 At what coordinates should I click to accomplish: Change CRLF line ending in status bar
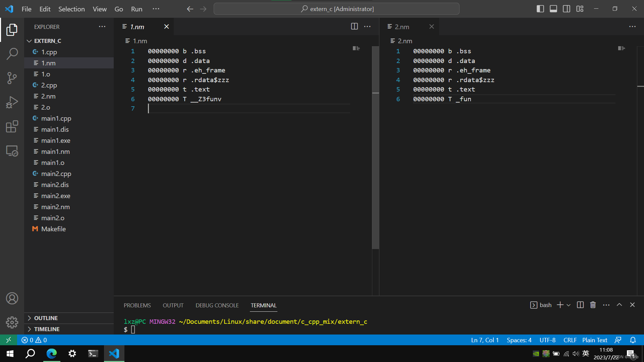570,340
